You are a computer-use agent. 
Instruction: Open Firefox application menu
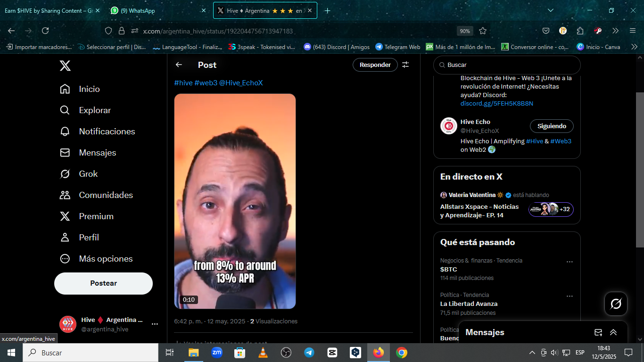pos(632,31)
